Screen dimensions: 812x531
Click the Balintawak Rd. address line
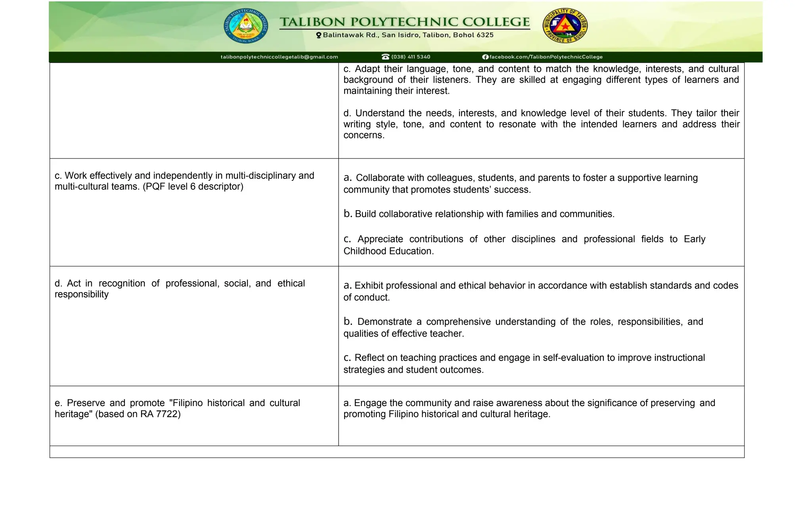(408, 35)
